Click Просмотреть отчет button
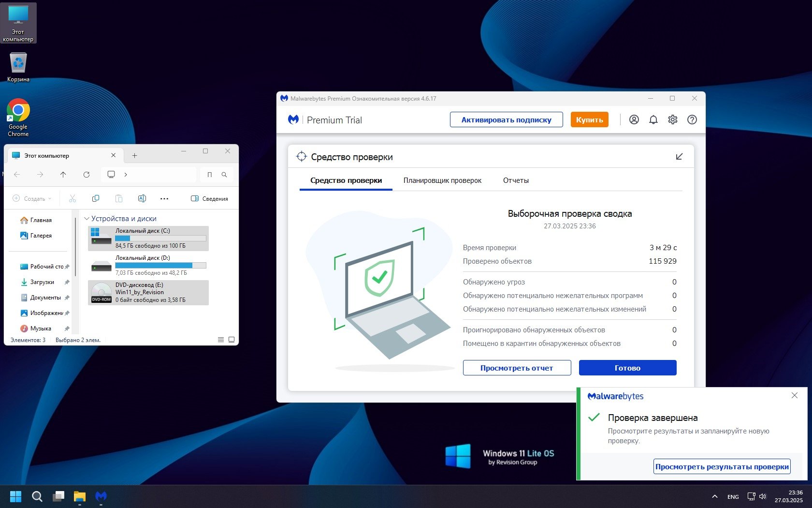The image size is (812, 508). click(517, 368)
